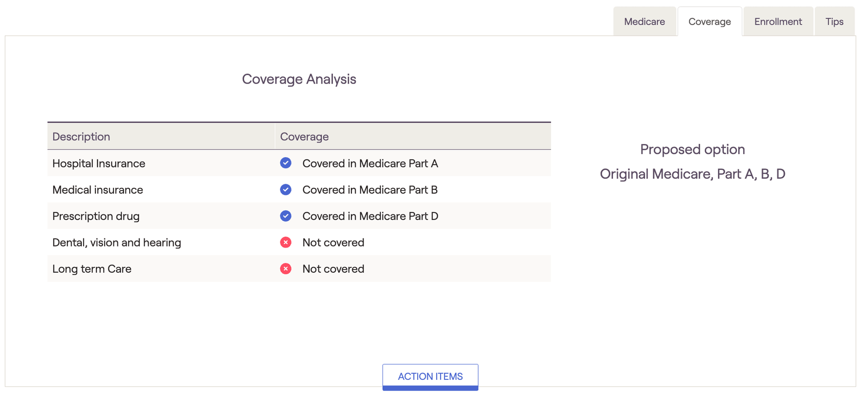
Task: Click the red X icon for Long term Care
Action: 286,269
